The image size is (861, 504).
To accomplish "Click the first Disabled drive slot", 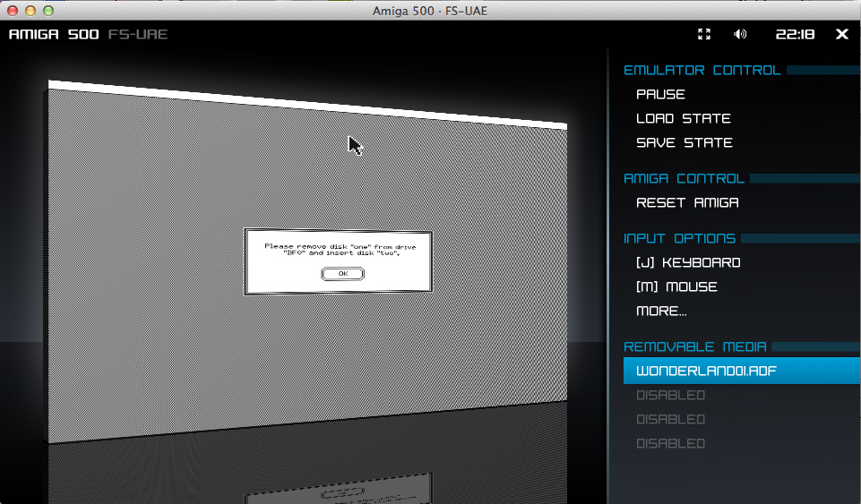I will (x=670, y=395).
